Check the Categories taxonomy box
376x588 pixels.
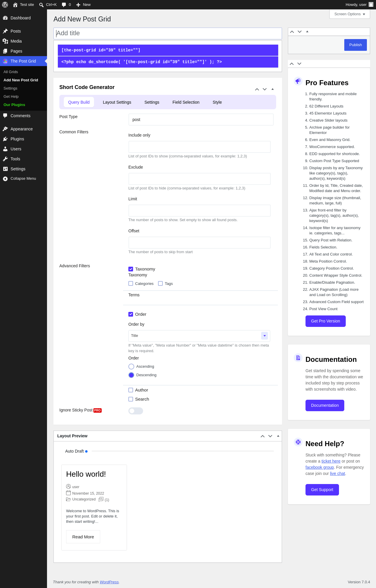click(x=131, y=283)
